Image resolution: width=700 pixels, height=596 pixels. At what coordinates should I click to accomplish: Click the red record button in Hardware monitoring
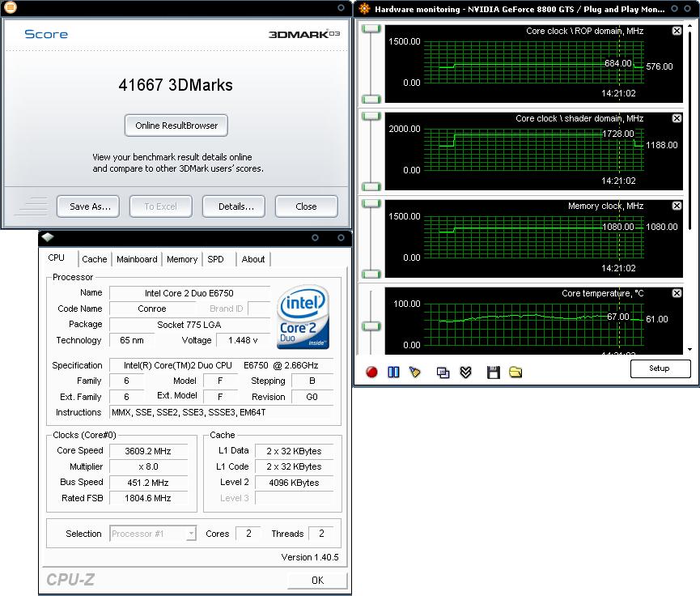coord(371,372)
